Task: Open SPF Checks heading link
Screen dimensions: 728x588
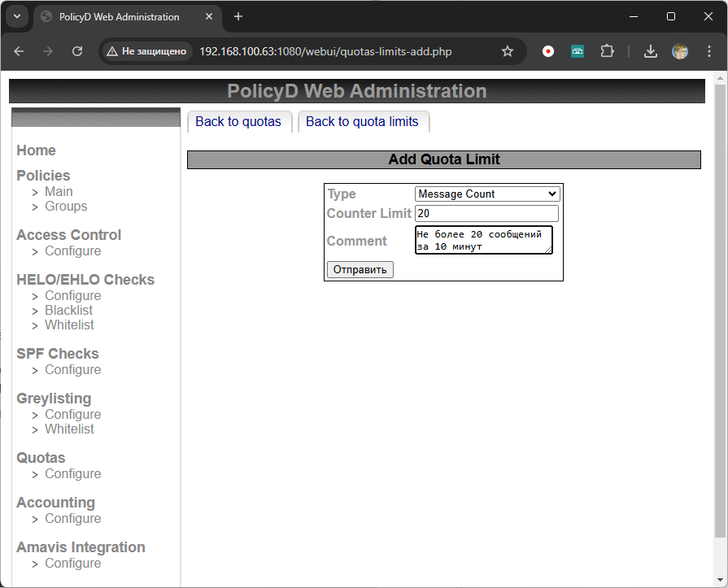Action: pos(58,354)
